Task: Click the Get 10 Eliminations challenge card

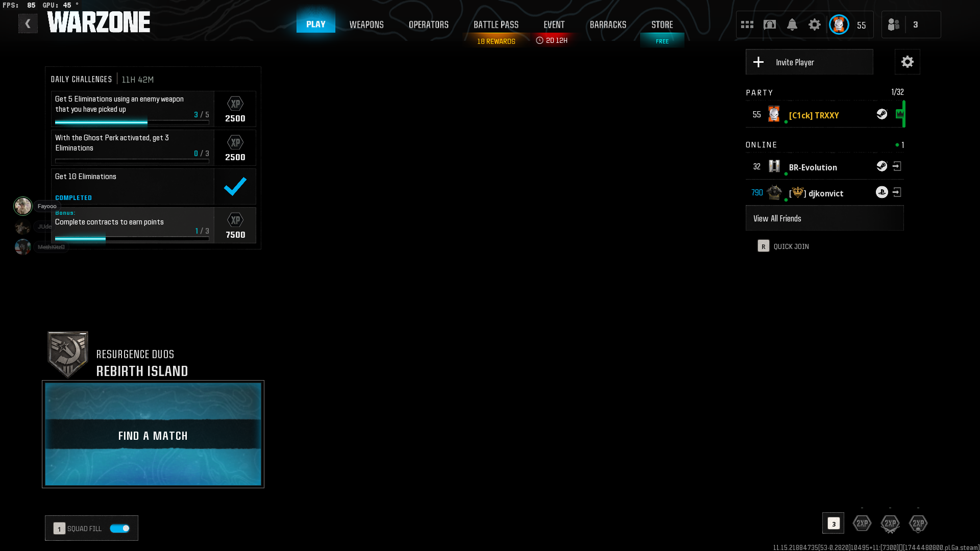Action: (x=154, y=187)
